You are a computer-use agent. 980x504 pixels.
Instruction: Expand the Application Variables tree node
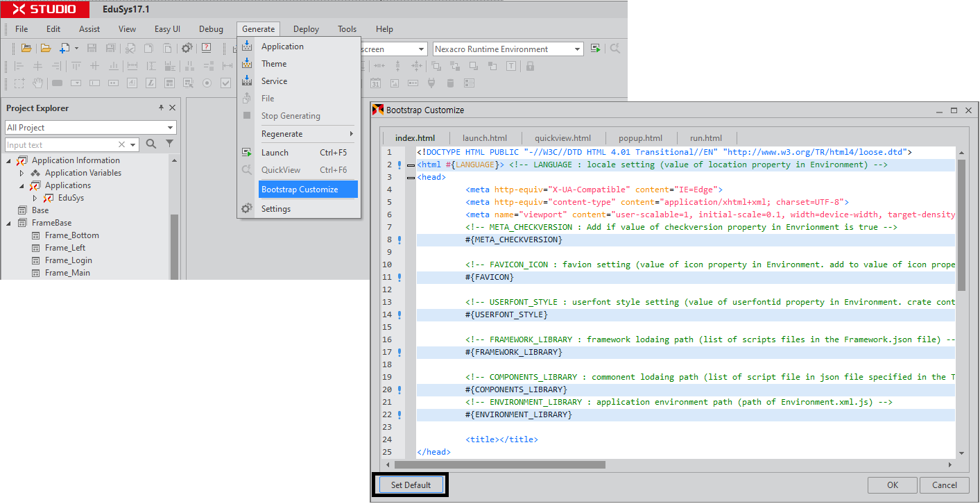click(22, 173)
